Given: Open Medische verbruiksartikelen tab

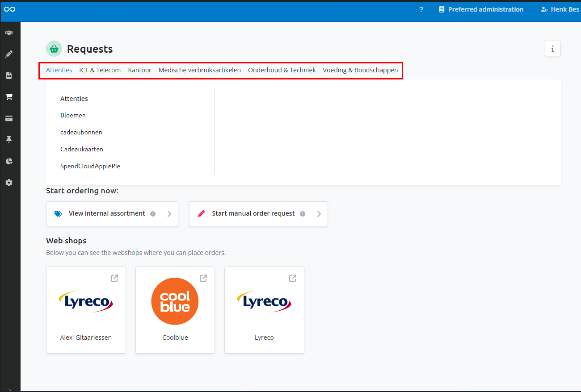Looking at the screenshot, I should click(x=200, y=70).
